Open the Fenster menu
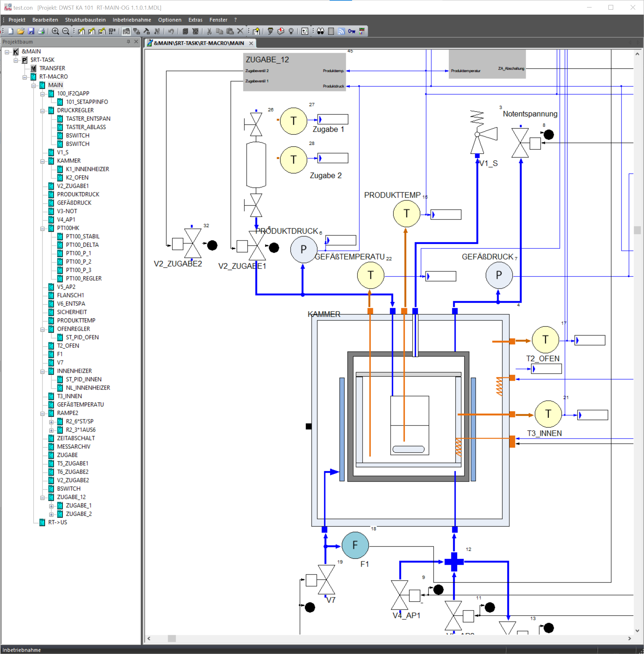Viewport: 644px width, 654px height. (218, 20)
